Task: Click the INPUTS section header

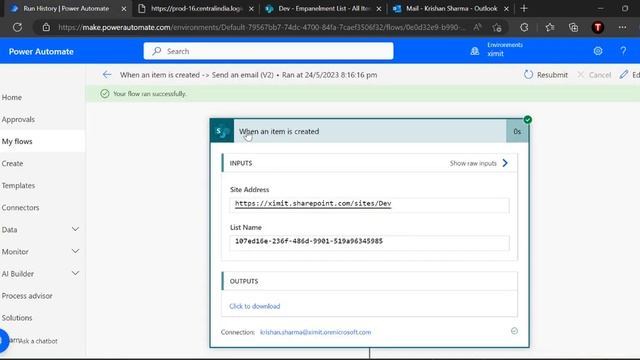Action: click(x=369, y=163)
